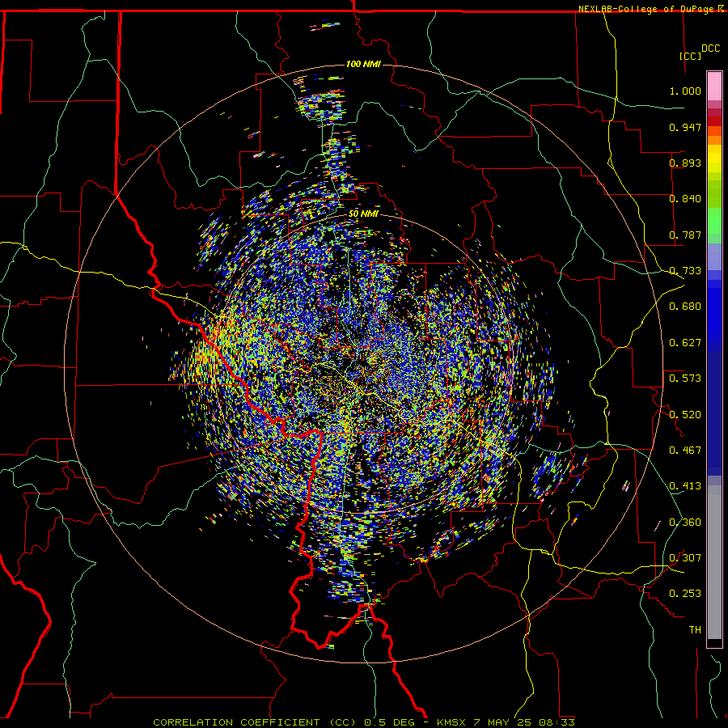Click the 0.413 scale value

685,486
